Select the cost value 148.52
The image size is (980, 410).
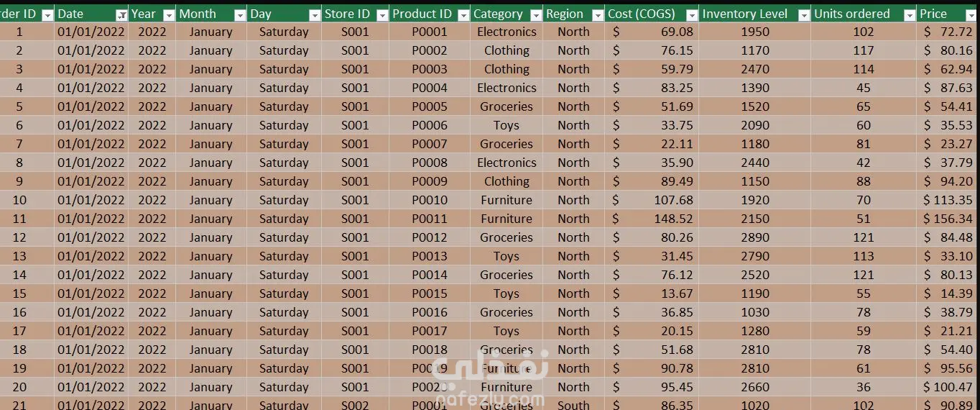[x=652, y=219]
